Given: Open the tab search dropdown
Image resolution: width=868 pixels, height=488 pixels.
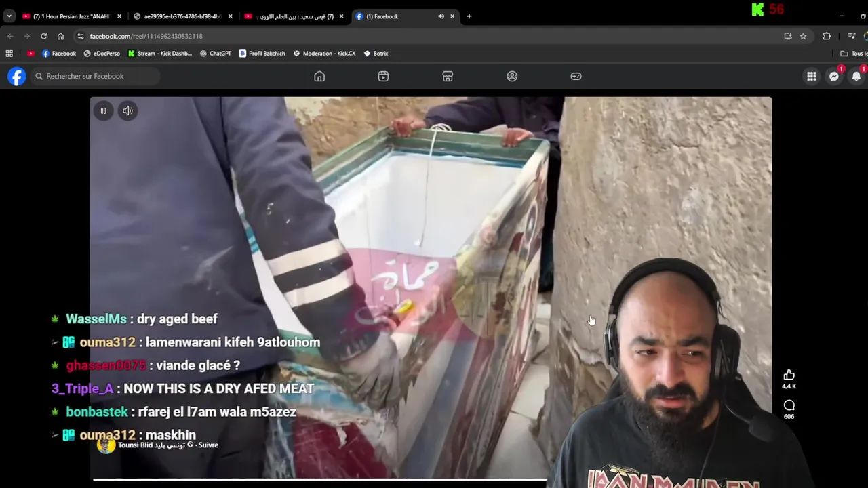Looking at the screenshot, I should 9,16.
